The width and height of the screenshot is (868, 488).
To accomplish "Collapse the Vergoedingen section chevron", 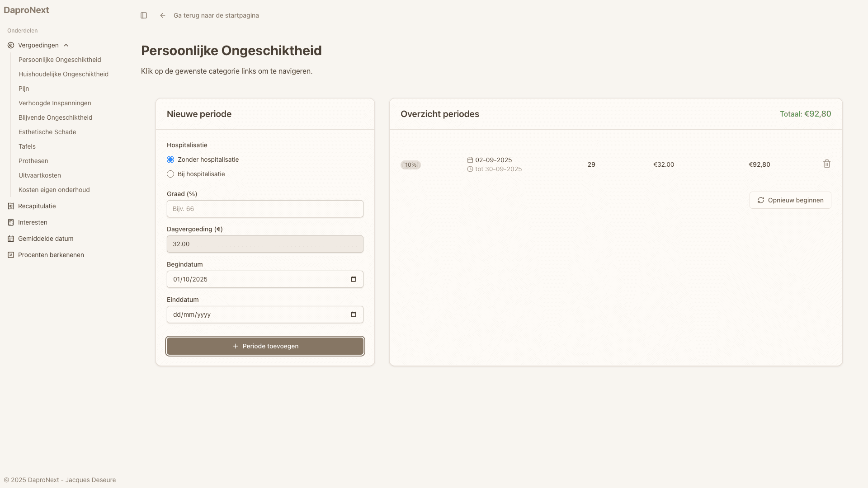I will point(66,45).
